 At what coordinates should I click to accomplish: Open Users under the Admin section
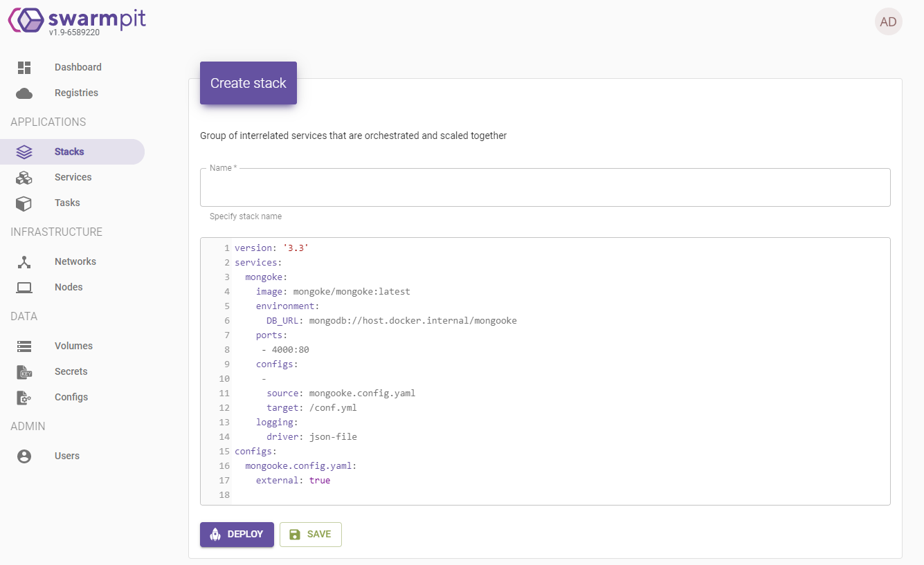tap(67, 456)
